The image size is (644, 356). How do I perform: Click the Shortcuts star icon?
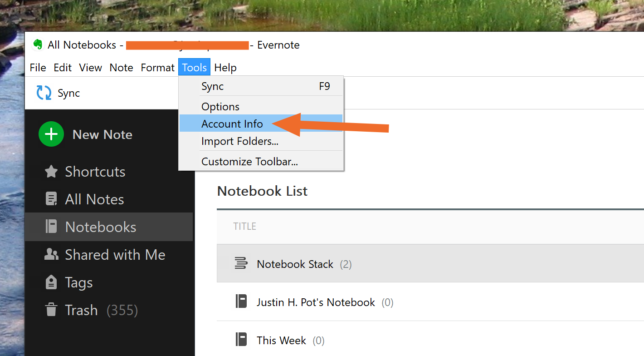coord(51,172)
